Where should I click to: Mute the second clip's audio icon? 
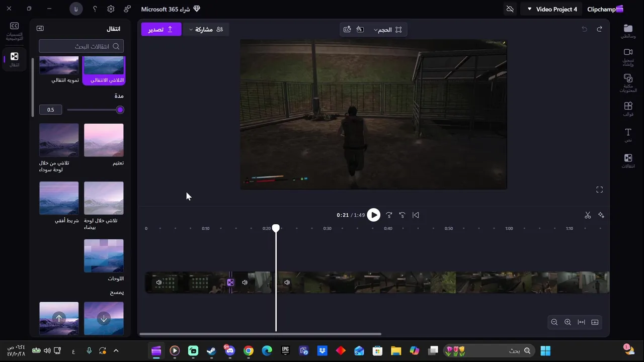tap(245, 283)
